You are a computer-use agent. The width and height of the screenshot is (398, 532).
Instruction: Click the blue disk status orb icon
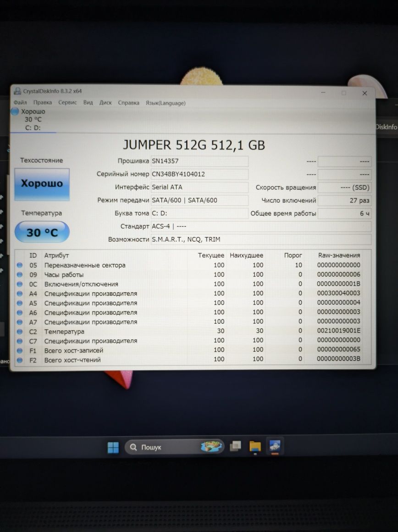tap(15, 111)
